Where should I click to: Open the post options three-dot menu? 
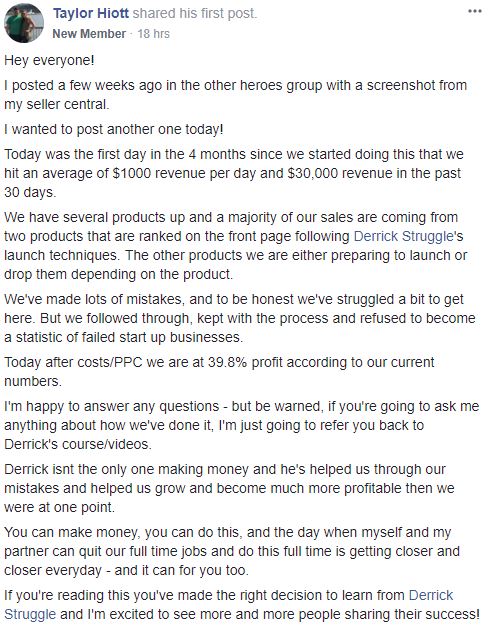click(x=474, y=12)
